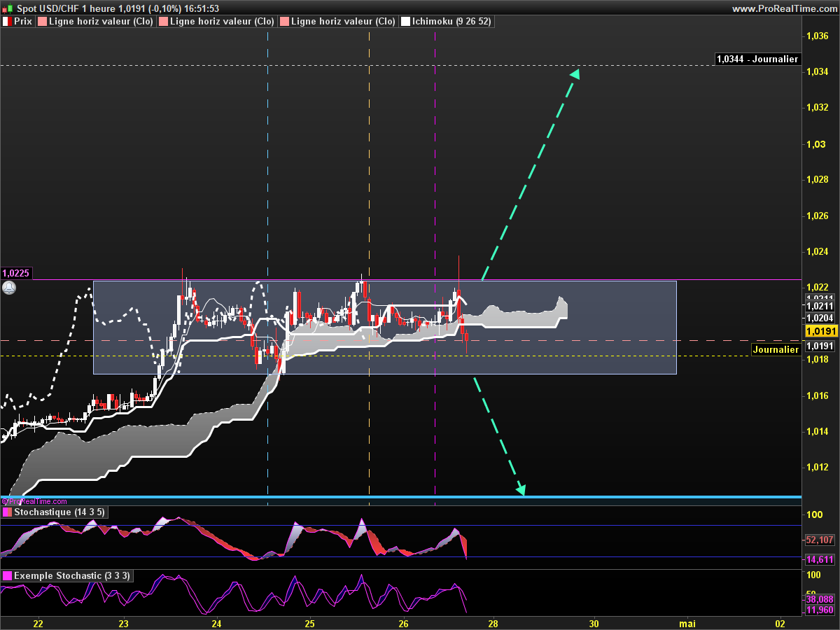Click the 52,107 stochastic value tag
This screenshot has width=840, height=630.
click(820, 540)
